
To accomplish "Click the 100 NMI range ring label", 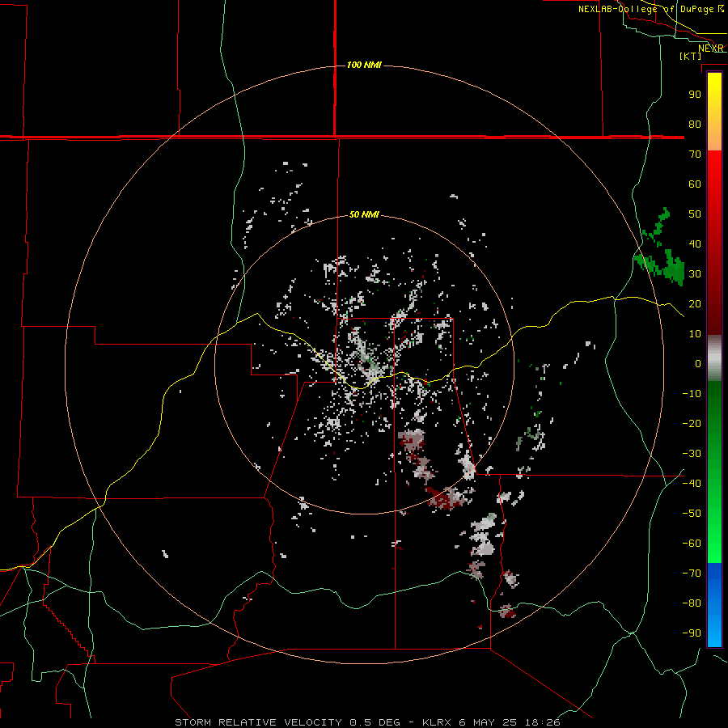I will point(364,65).
